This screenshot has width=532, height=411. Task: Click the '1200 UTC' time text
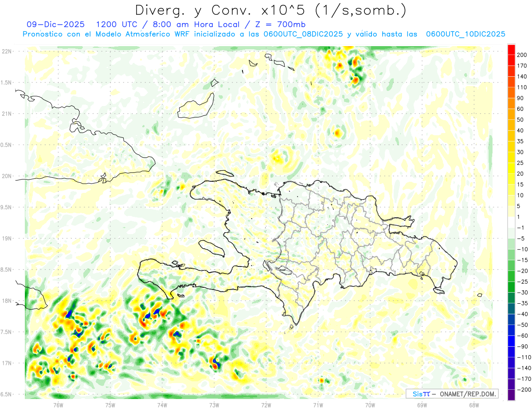tap(117, 24)
